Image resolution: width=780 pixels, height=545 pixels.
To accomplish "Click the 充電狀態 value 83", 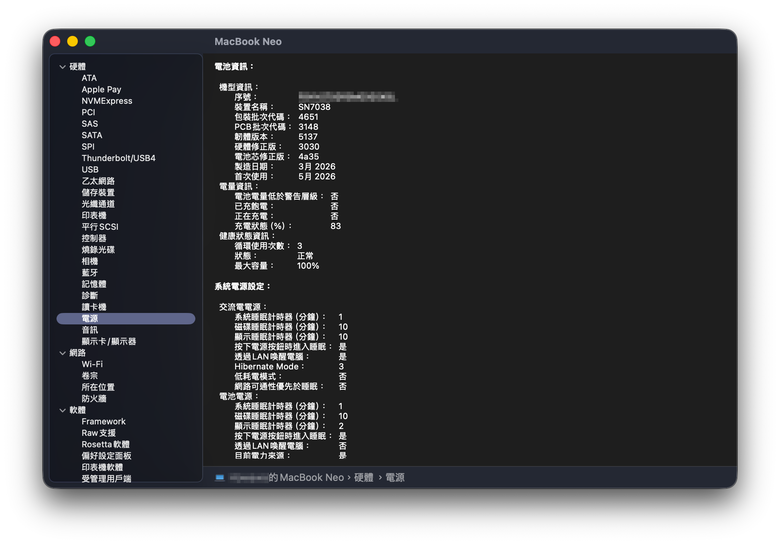I will (336, 226).
